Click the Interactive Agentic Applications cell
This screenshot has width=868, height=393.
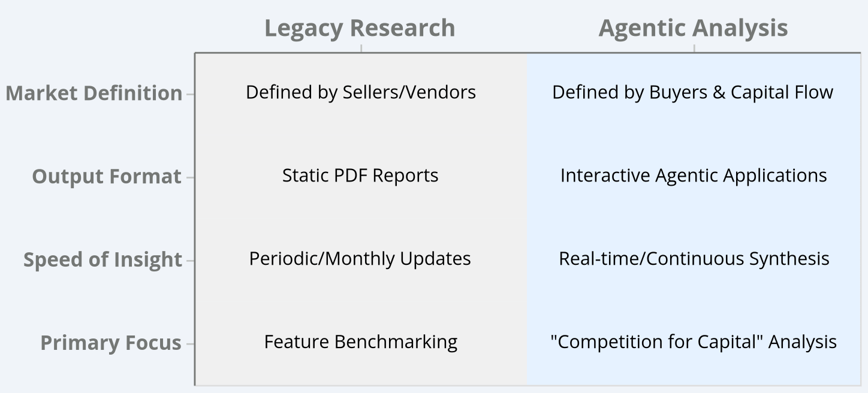click(x=694, y=176)
